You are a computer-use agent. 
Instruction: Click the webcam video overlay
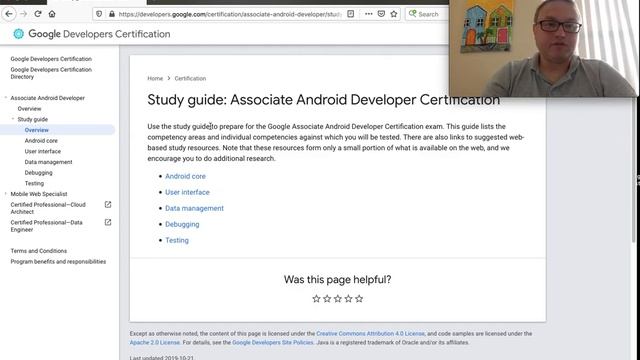pos(543,48)
